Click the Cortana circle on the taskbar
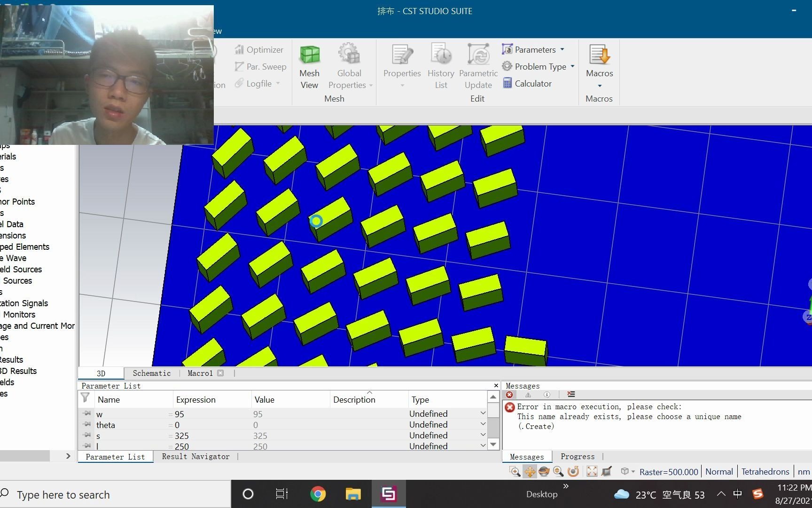This screenshot has height=508, width=812. click(x=248, y=494)
